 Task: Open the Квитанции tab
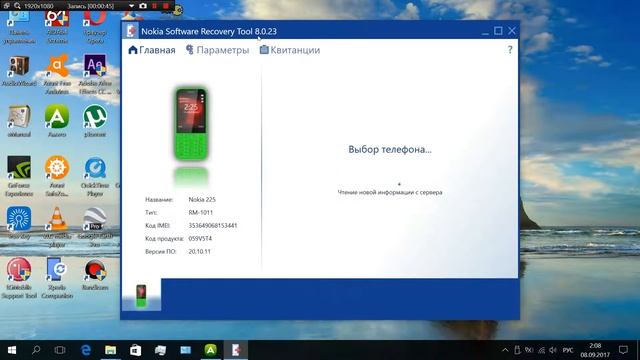coord(290,50)
